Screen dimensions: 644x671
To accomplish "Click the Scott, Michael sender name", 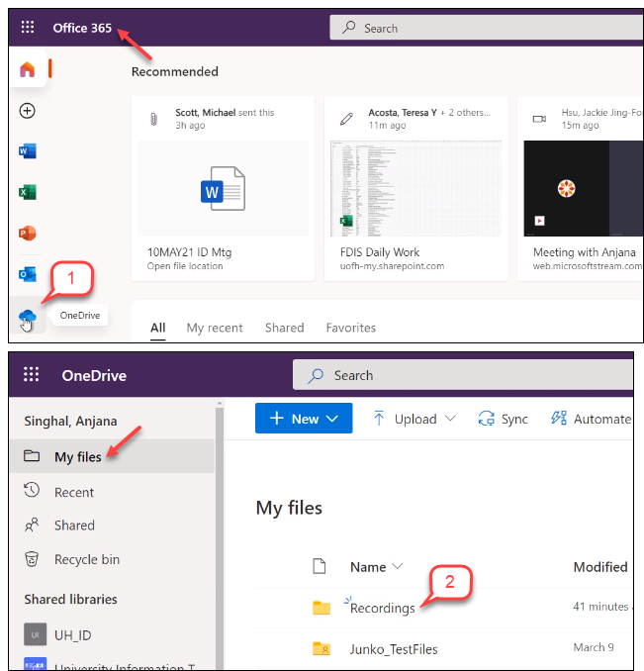I will [205, 113].
